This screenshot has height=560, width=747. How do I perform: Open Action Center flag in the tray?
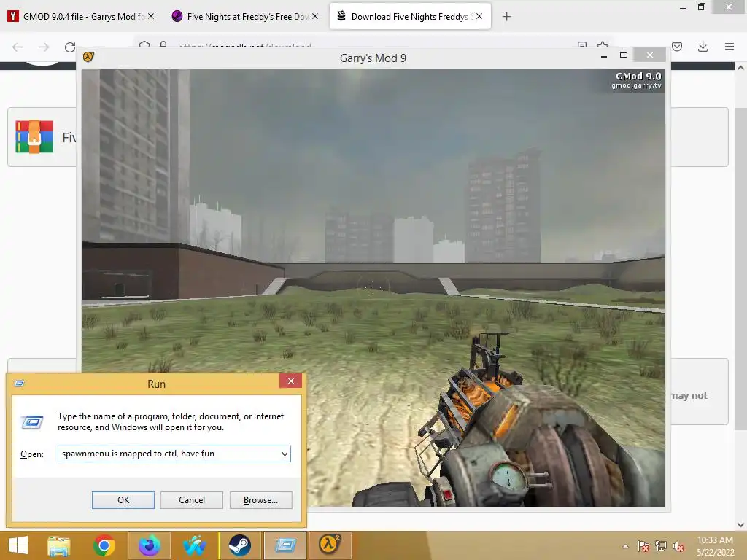tap(643, 546)
